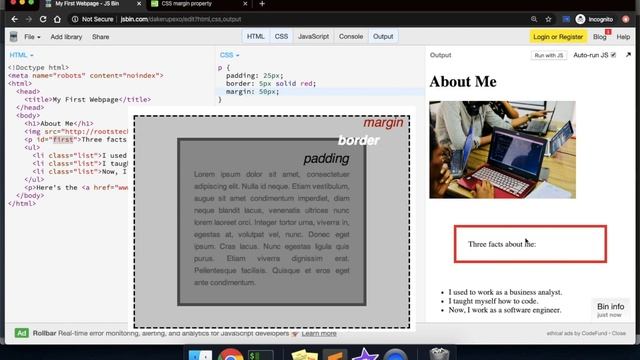The height and width of the screenshot is (360, 640).
Task: Click the green Ad badge
Action: [x=22, y=333]
